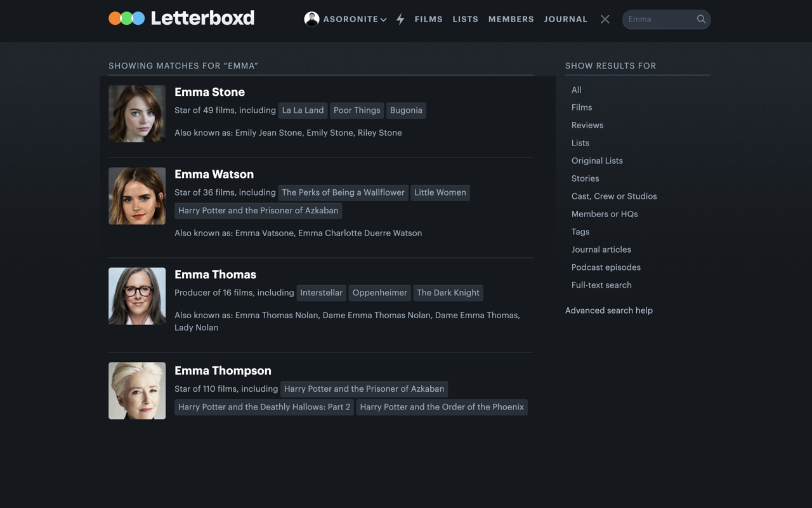This screenshot has height=508, width=812.
Task: Open the Little Women film tag
Action: pos(440,192)
